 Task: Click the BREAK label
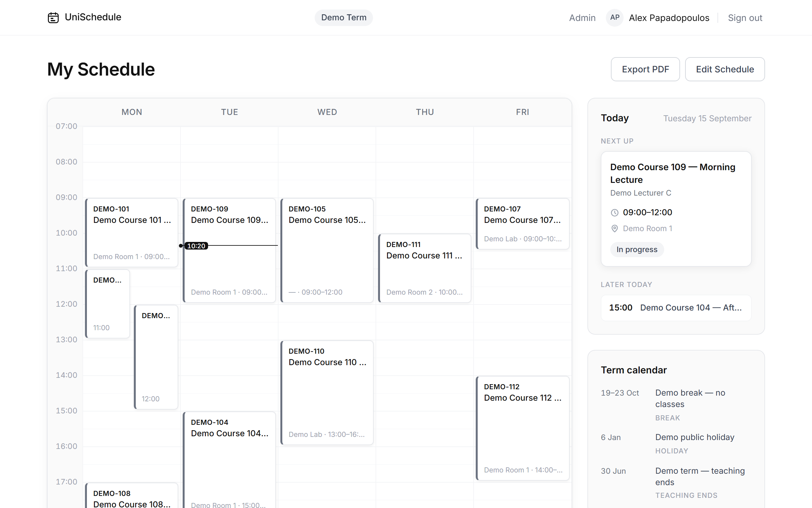pos(667,418)
